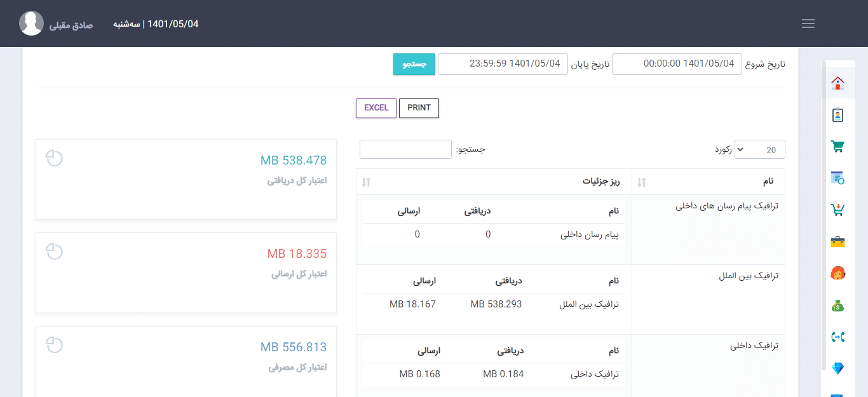Open the home icon in sidebar
Screen dimensions: 868x397
(x=837, y=83)
